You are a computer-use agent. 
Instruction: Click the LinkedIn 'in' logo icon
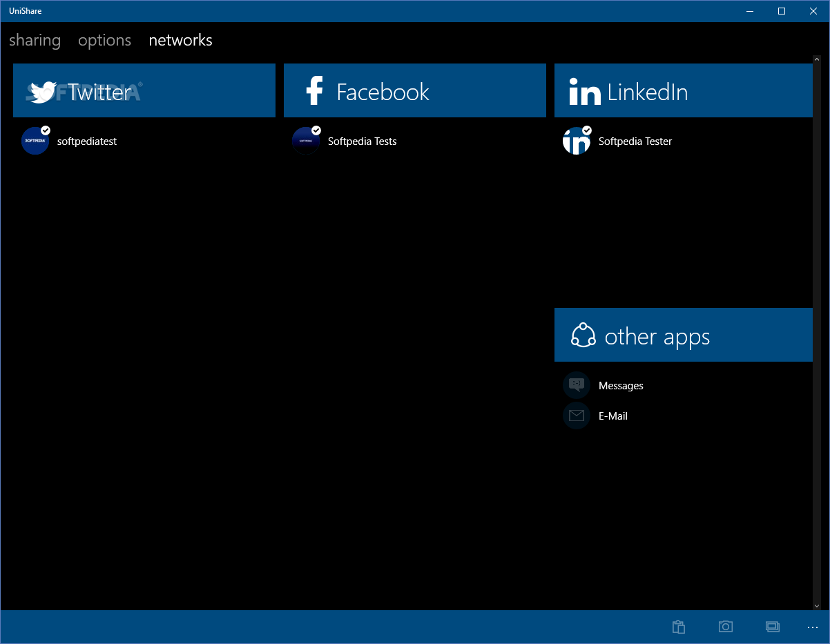point(584,92)
